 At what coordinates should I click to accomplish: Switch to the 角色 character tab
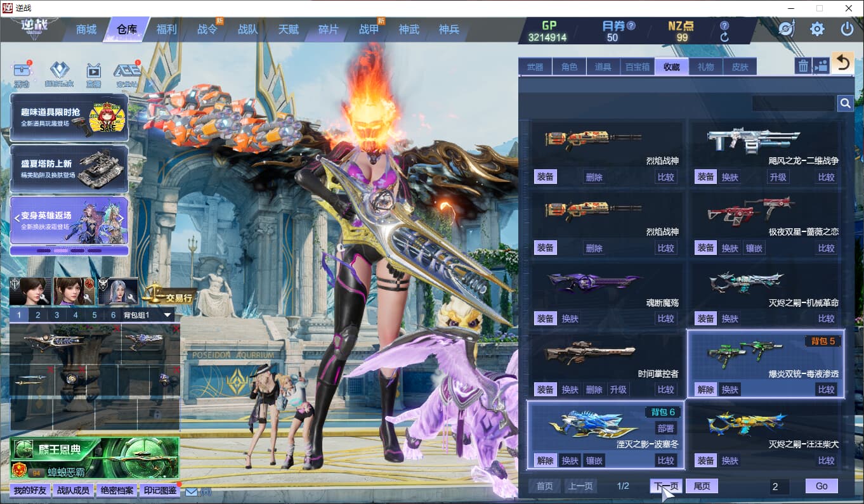(569, 67)
